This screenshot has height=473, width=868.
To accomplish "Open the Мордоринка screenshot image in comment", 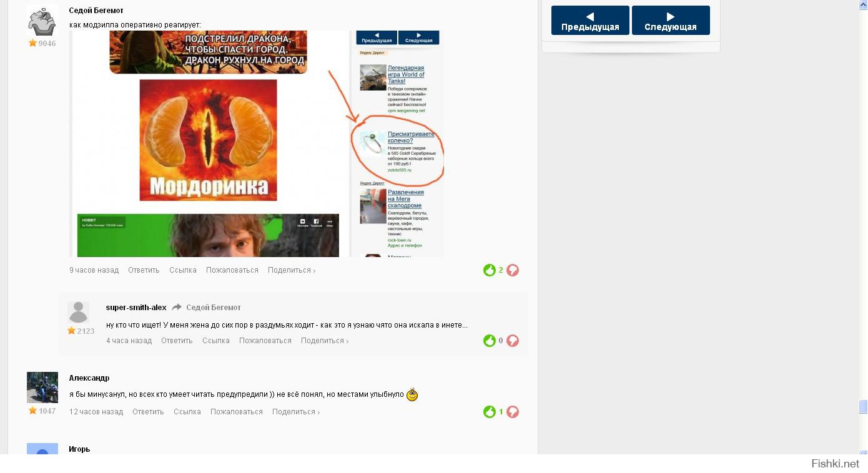I will [x=256, y=144].
